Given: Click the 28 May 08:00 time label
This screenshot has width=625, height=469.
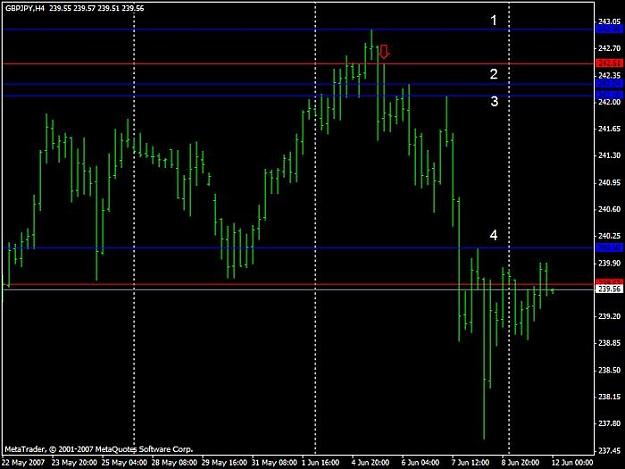Looking at the screenshot, I should click(x=174, y=463).
